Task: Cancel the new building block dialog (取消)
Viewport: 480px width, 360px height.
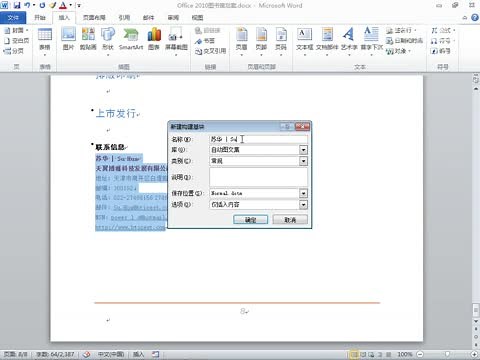Action: click(x=290, y=220)
